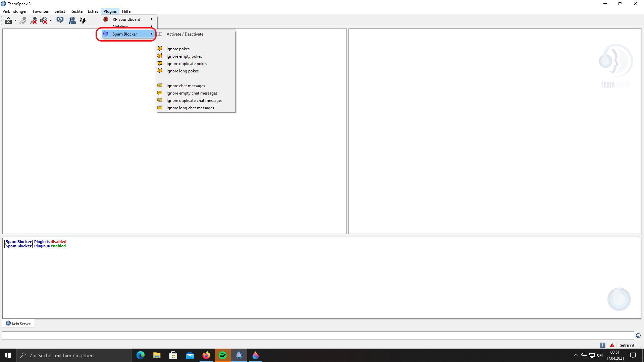Click the greyed-out activate microphone icon
The width and height of the screenshot is (644, 362).
click(23, 21)
